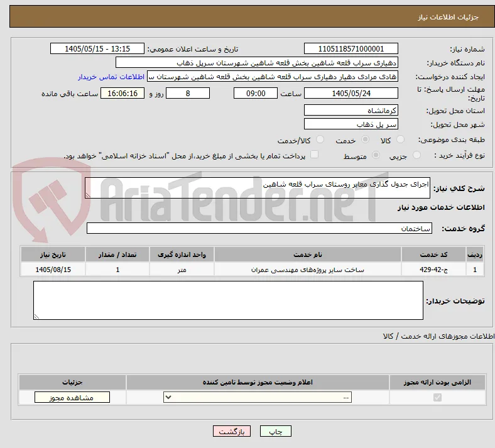Click the جزئیات column header in permits table

tap(73, 382)
